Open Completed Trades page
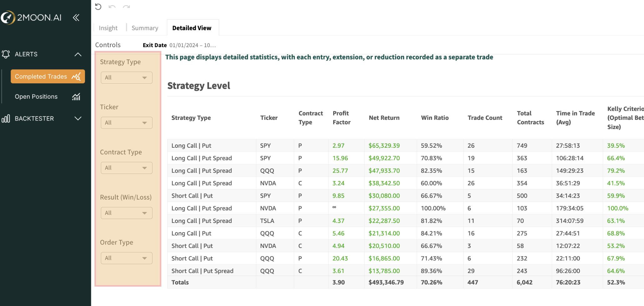 pyautogui.click(x=48, y=76)
